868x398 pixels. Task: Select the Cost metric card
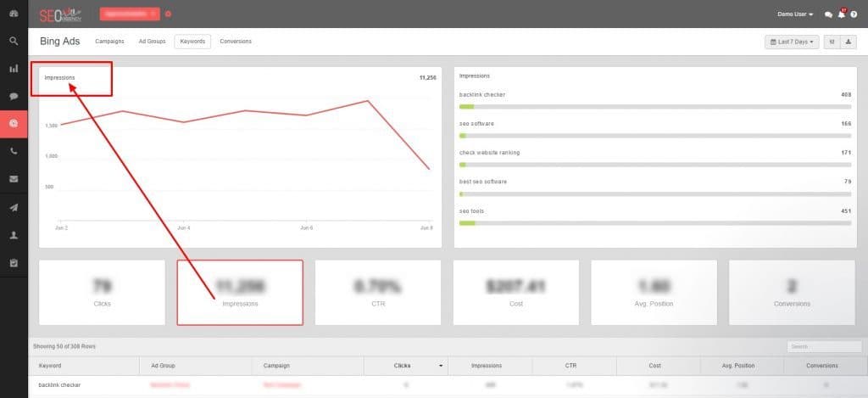[x=516, y=293]
